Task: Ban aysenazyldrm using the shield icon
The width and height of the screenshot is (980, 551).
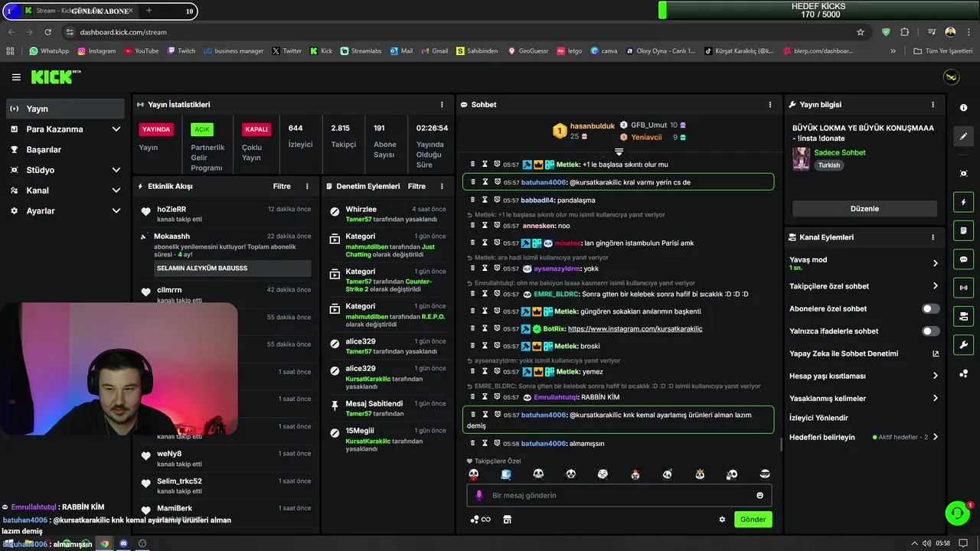Action: point(497,269)
